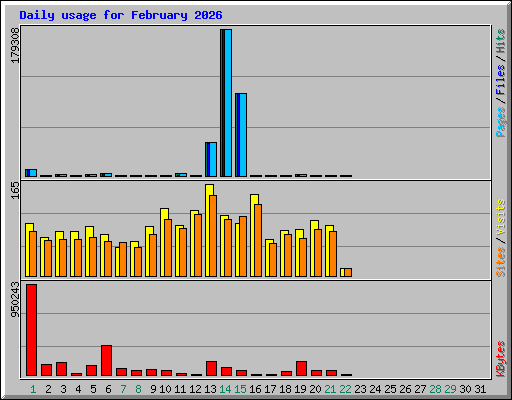Click the 950243 KBytes axis value
This screenshot has height=400, width=512.
[15, 300]
